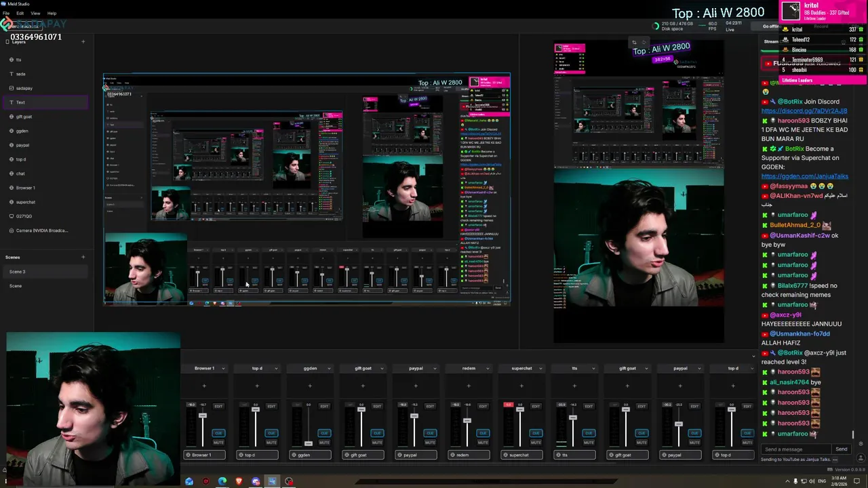This screenshot has height=488, width=868.
Task: Open the ggden.com/JanjuaTalks link in chat
Action: tap(805, 176)
